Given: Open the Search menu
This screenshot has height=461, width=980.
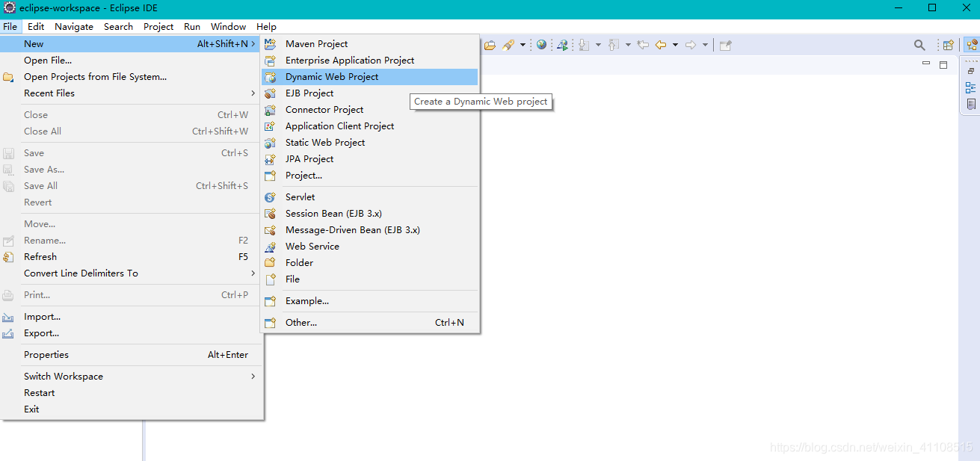Looking at the screenshot, I should pos(118,26).
